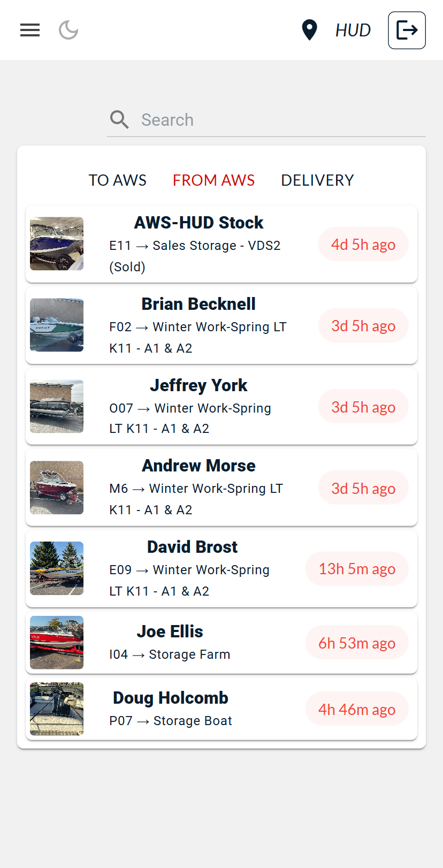Open Brian Becknell boat thumbnail
This screenshot has width=443, height=868.
[x=57, y=325]
